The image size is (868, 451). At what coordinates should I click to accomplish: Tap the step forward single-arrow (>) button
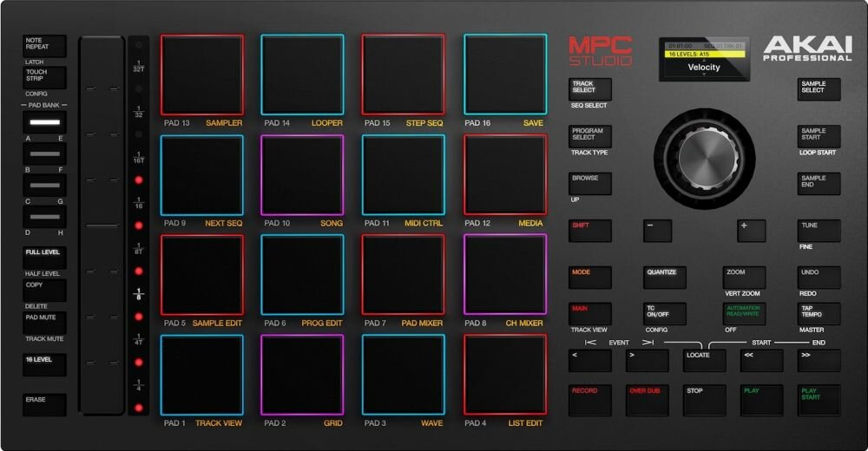[648, 361]
